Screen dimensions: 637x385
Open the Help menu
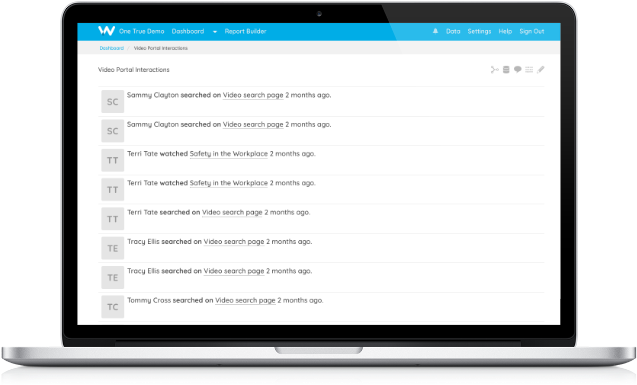[x=505, y=31]
